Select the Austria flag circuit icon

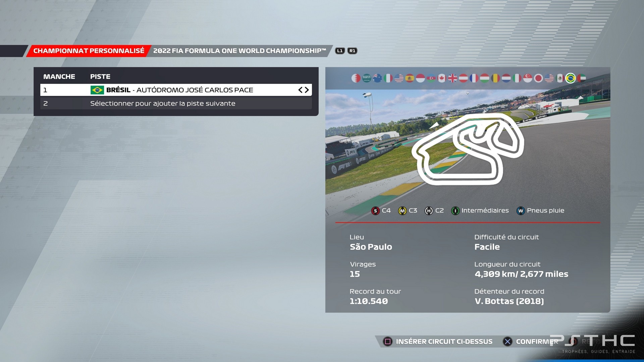[463, 78]
